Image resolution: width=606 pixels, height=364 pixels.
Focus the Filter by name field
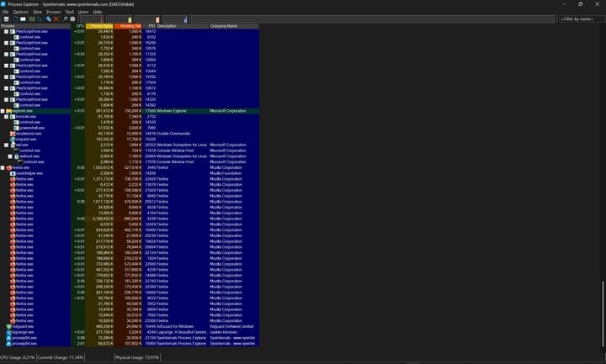click(582, 18)
